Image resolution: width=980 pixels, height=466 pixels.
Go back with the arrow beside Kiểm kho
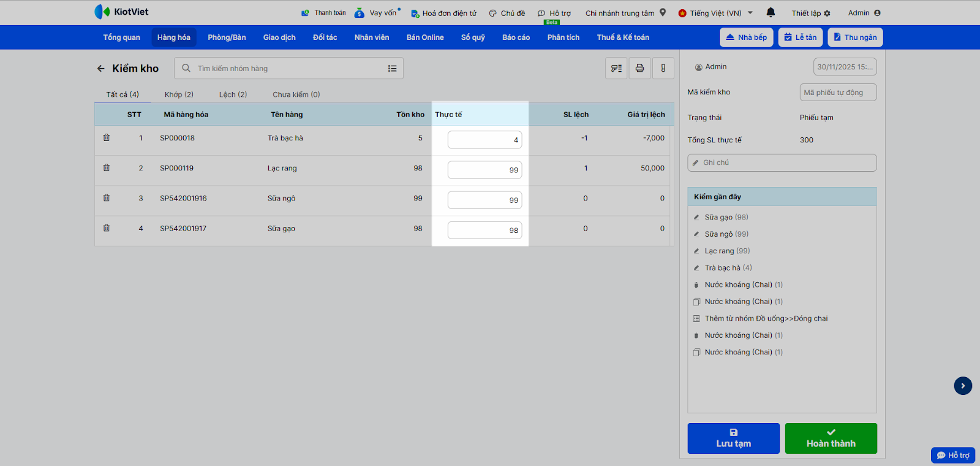coord(101,69)
